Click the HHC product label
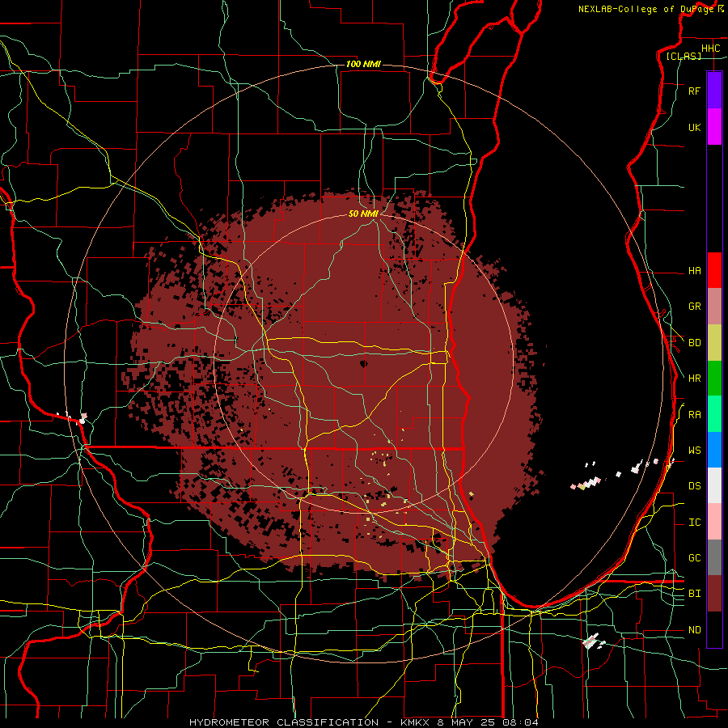 (710, 49)
